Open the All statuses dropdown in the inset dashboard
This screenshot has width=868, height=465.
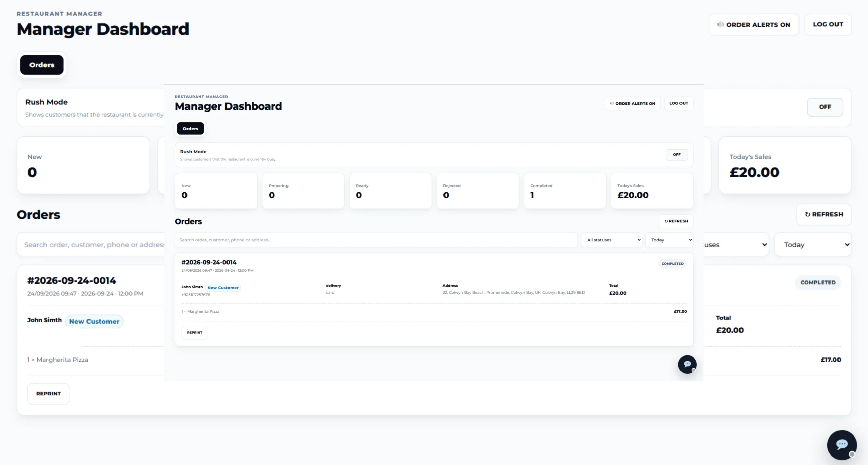[612, 240]
